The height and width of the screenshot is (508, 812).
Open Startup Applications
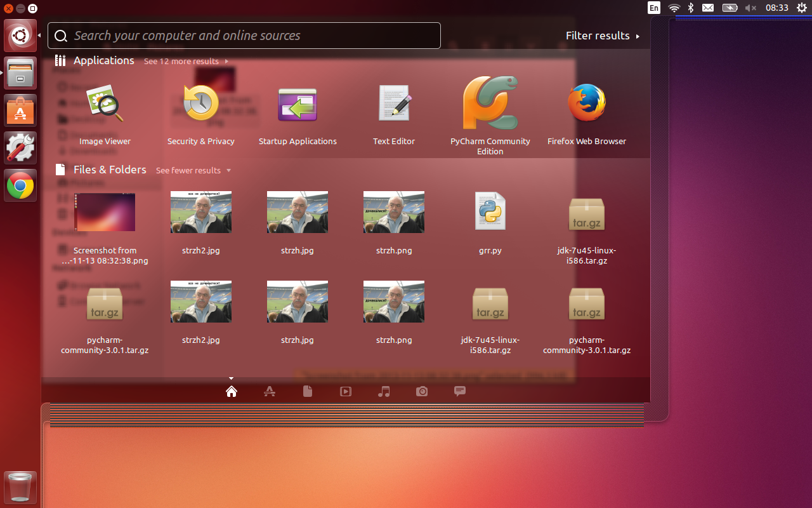pos(298,105)
